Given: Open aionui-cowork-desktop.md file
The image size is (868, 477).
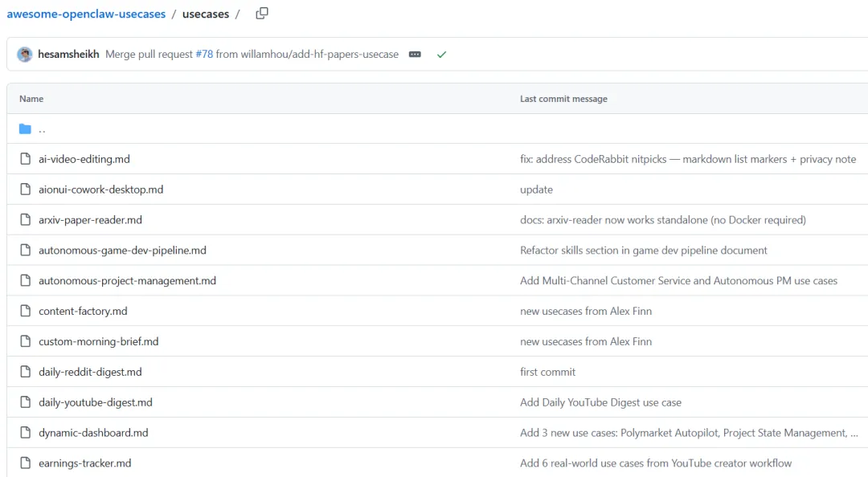Looking at the screenshot, I should pyautogui.click(x=100, y=190).
